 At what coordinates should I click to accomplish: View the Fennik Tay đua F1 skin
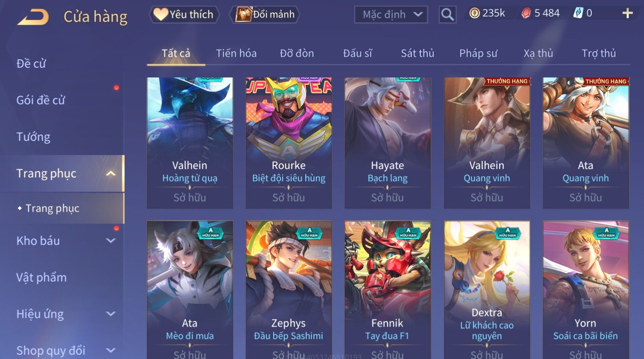coord(387,290)
